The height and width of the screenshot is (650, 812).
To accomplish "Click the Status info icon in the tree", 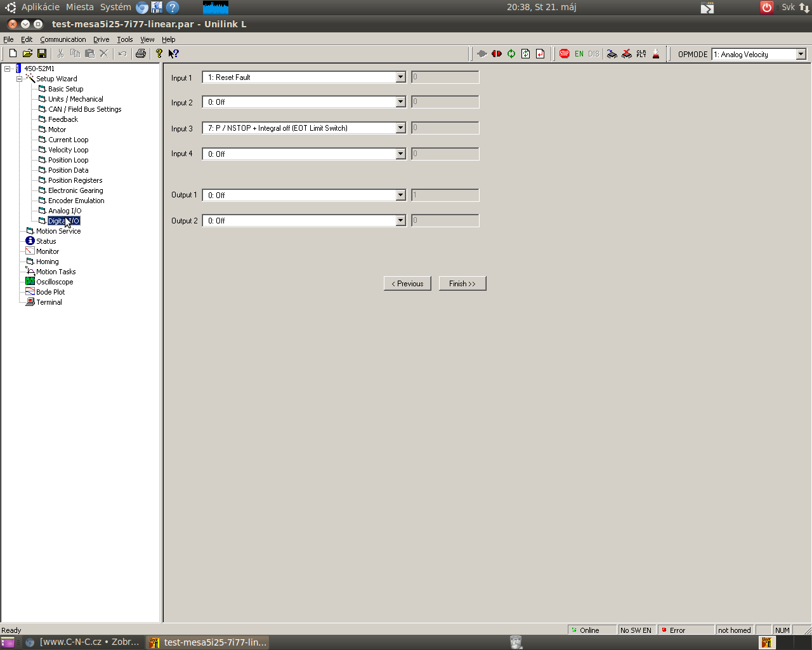I will pyautogui.click(x=30, y=241).
